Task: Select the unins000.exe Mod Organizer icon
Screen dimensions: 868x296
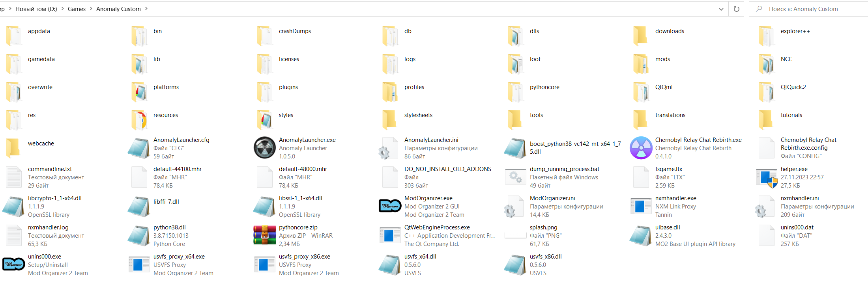Action: pyautogui.click(x=14, y=264)
